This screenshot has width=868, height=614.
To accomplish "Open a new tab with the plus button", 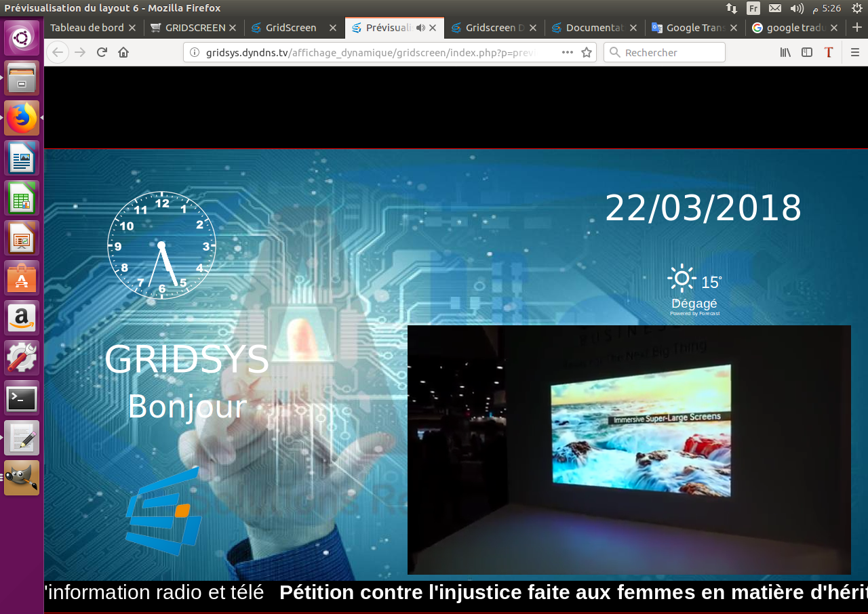I will (x=857, y=28).
